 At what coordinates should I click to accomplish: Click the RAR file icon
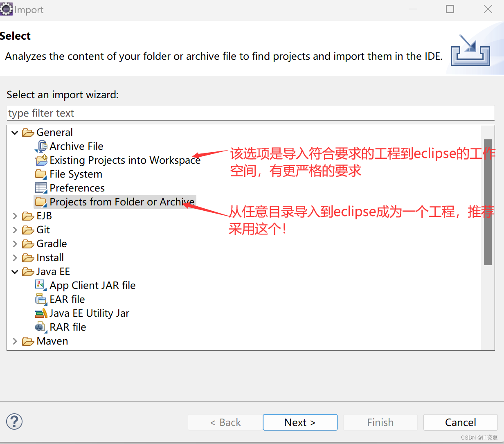click(x=40, y=327)
